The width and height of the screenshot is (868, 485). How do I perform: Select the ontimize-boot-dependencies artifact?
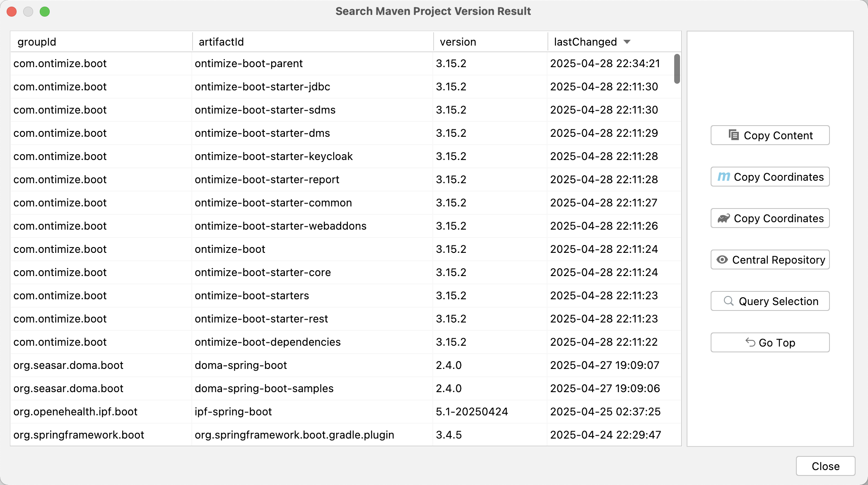coord(268,342)
